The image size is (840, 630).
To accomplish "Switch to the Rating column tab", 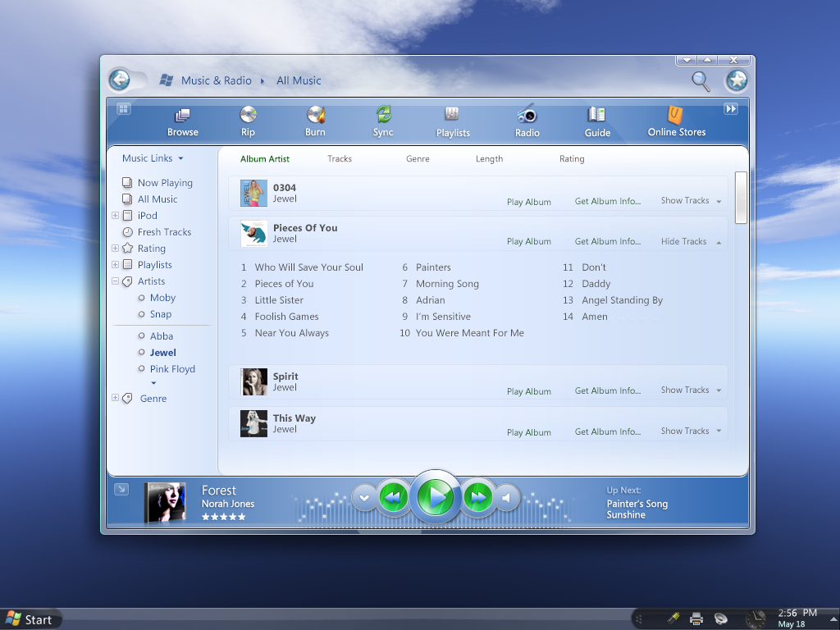I will [x=572, y=159].
